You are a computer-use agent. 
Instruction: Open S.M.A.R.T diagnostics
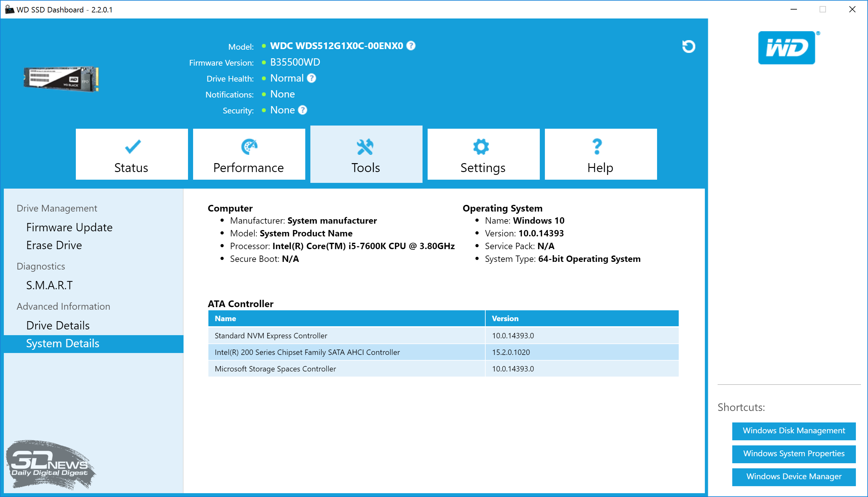point(49,285)
